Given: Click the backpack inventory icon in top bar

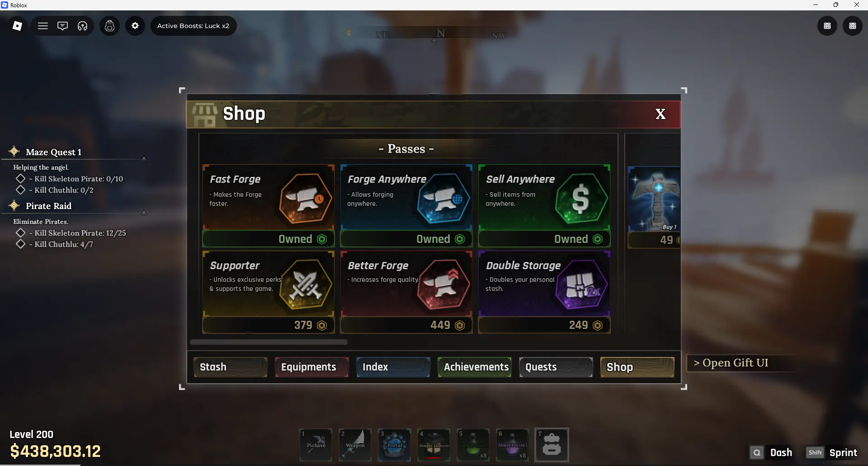Looking at the screenshot, I should [109, 26].
